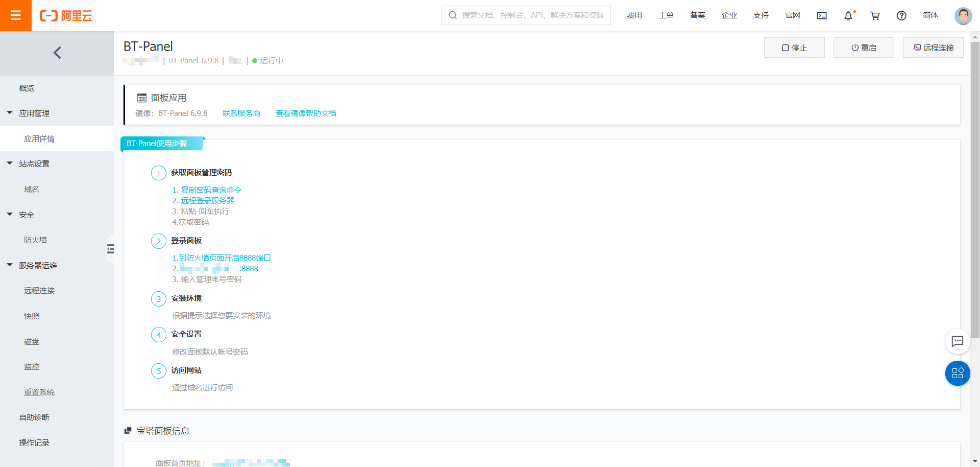This screenshot has width=980, height=467.
Task: Open the chat feedback bubble
Action: coord(958,341)
